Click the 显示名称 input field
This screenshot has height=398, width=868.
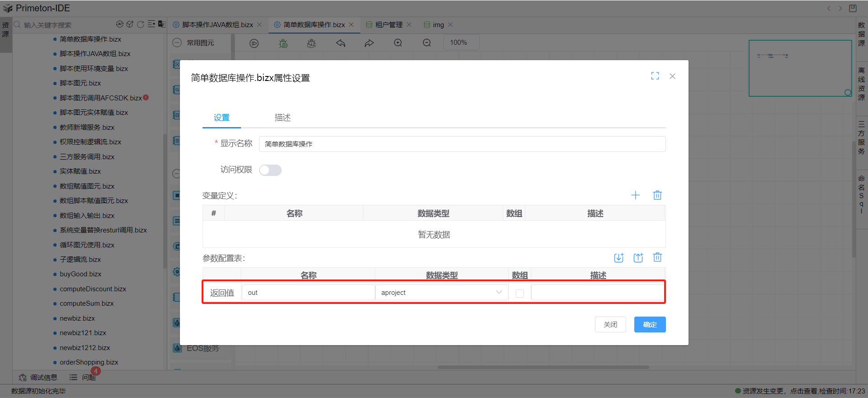click(x=462, y=144)
